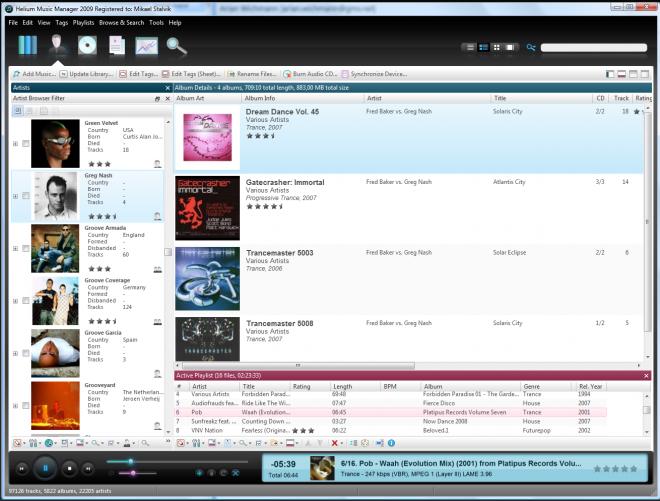Switch to album details view icon
660x501 pixels.
pyautogui.click(x=483, y=47)
